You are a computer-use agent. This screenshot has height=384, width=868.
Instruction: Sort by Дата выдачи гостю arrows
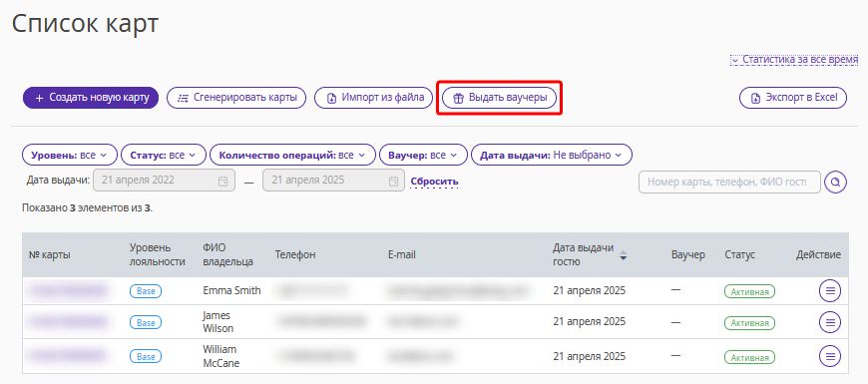[x=624, y=255]
